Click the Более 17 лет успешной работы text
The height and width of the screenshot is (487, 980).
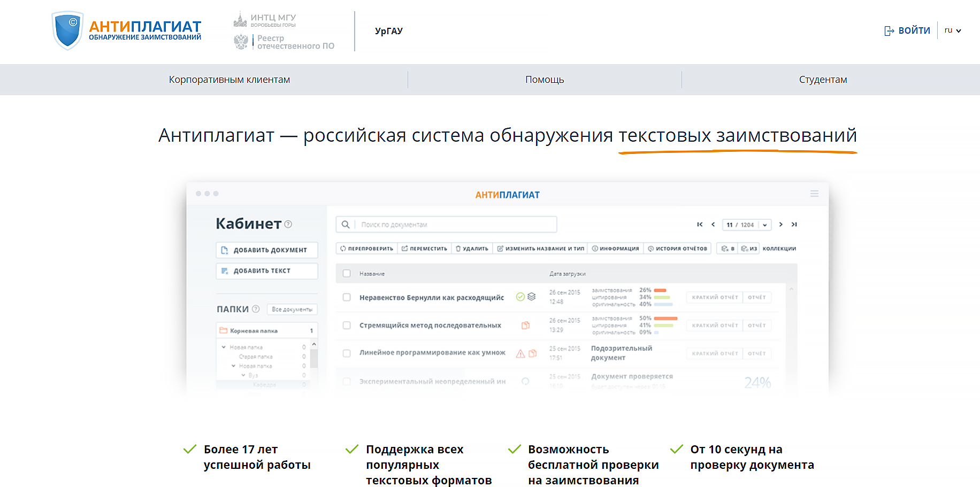[257, 457]
